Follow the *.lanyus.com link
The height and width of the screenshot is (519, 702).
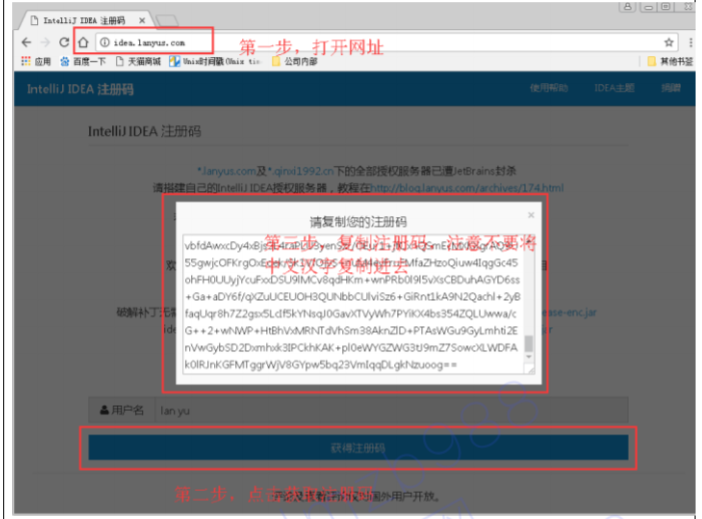tap(227, 171)
